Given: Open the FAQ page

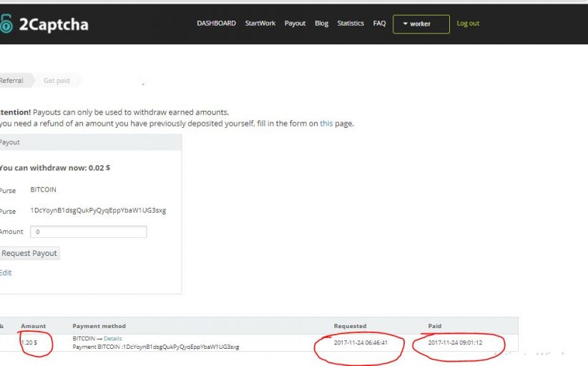Looking at the screenshot, I should (x=379, y=24).
